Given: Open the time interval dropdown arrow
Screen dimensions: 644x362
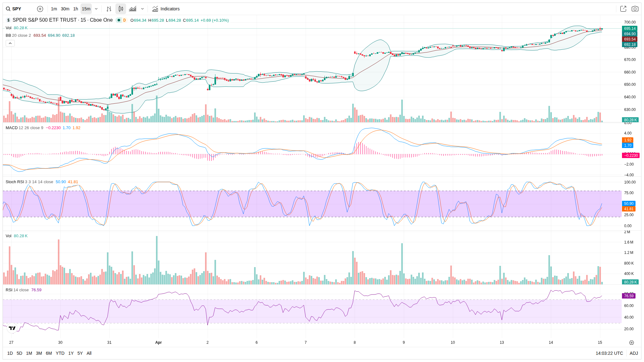Looking at the screenshot, I should pyautogui.click(x=96, y=9).
